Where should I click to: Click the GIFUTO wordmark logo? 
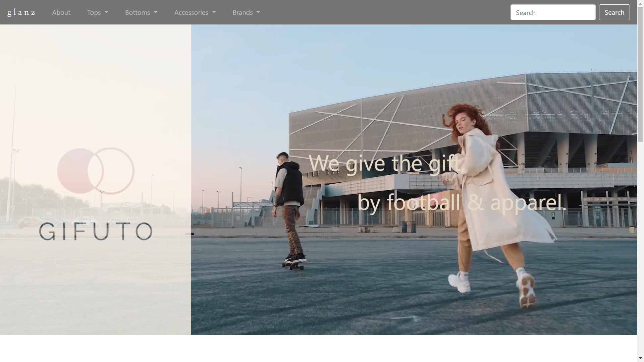pyautogui.click(x=96, y=232)
